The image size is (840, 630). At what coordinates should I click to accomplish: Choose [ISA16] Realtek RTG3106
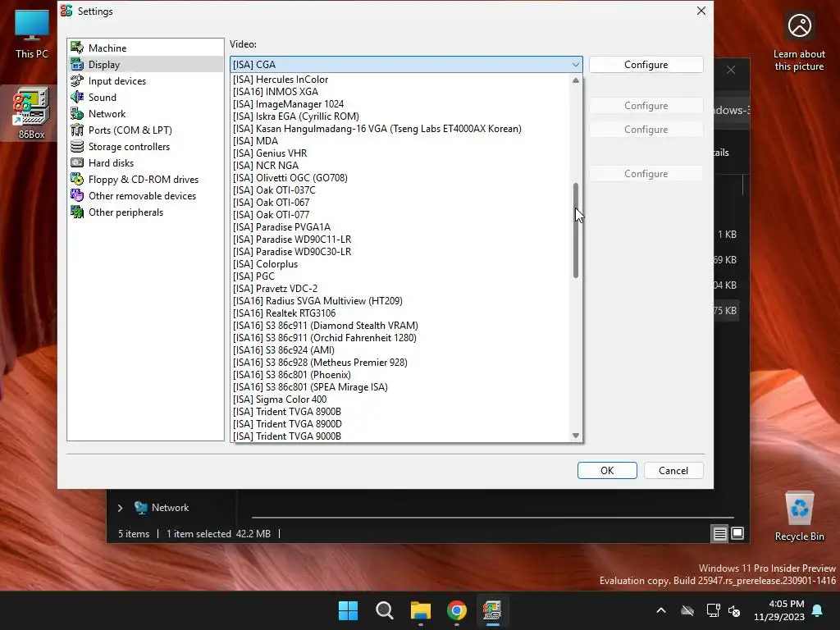(x=400, y=313)
